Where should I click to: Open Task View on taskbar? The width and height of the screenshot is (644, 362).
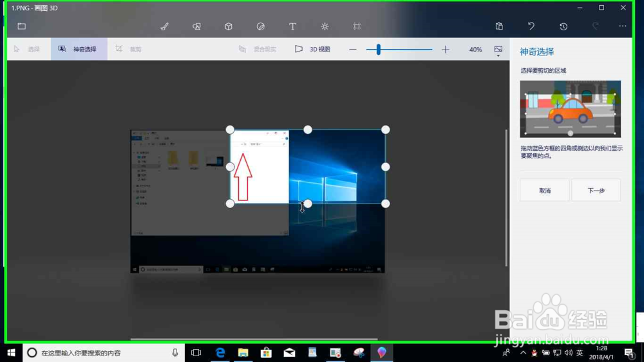click(196, 352)
